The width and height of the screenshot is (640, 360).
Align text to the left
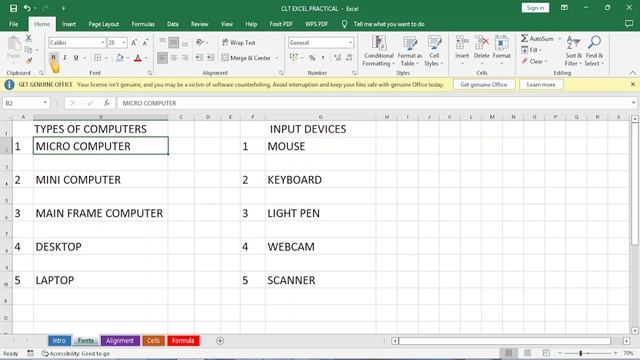pos(162,58)
